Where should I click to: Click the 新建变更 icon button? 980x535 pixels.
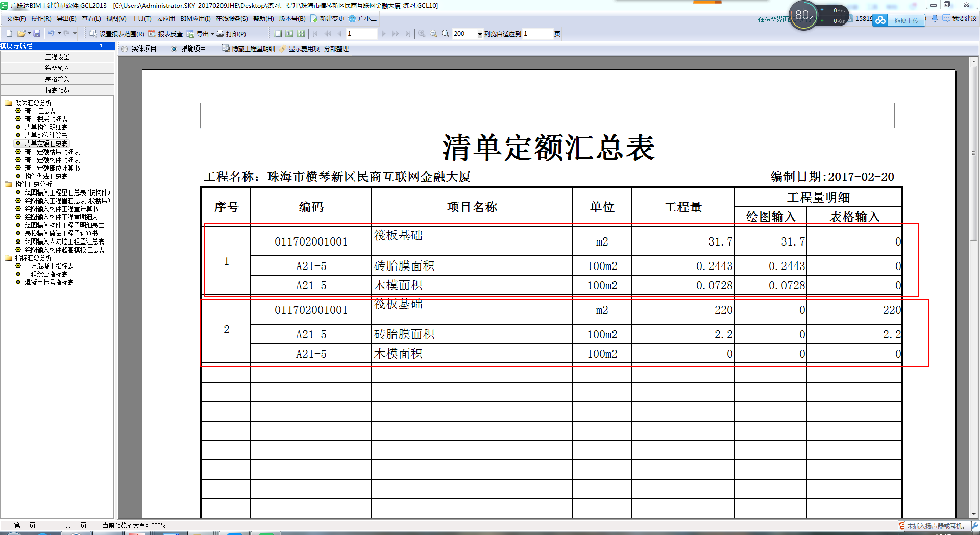click(328, 19)
